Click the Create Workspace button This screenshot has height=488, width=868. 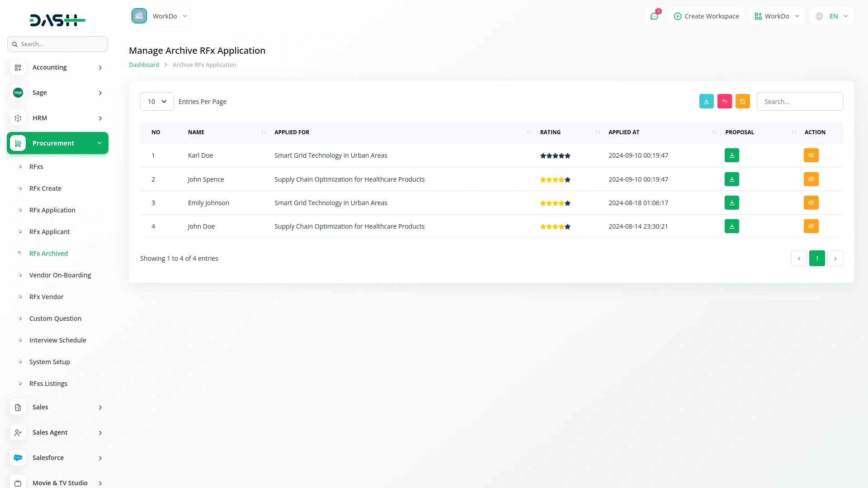point(706,16)
